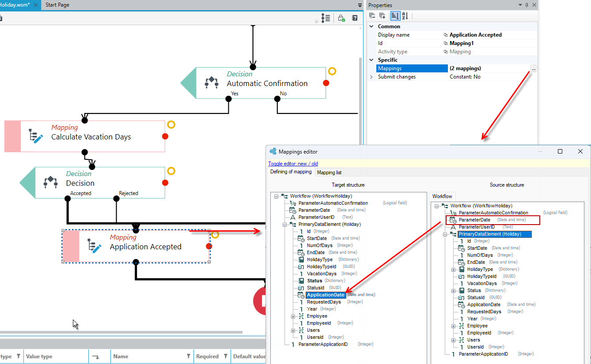The image size is (591, 364).
Task: Click the outline list icon in designer toolbar
Action: (x=326, y=18)
